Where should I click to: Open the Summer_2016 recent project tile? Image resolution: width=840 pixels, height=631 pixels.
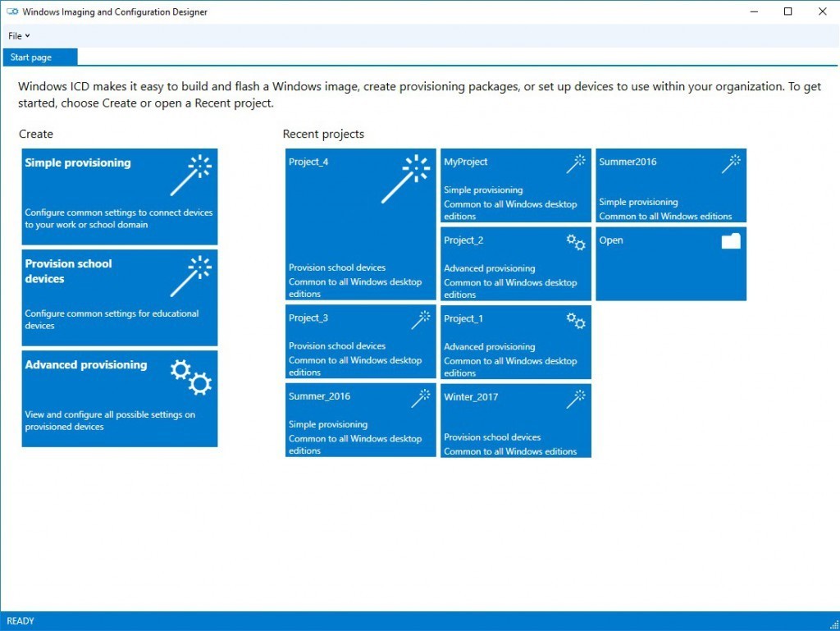[360, 420]
